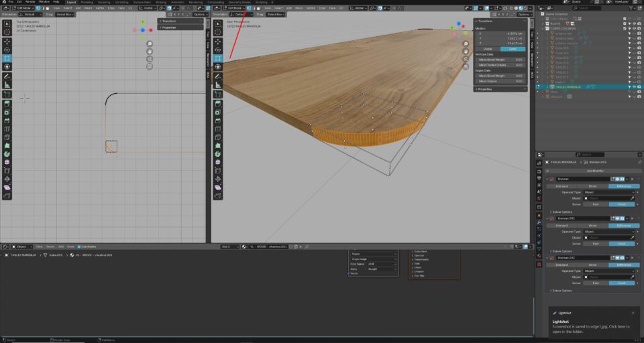Click the Mean Bevel Weight vertex slider field

point(500,60)
